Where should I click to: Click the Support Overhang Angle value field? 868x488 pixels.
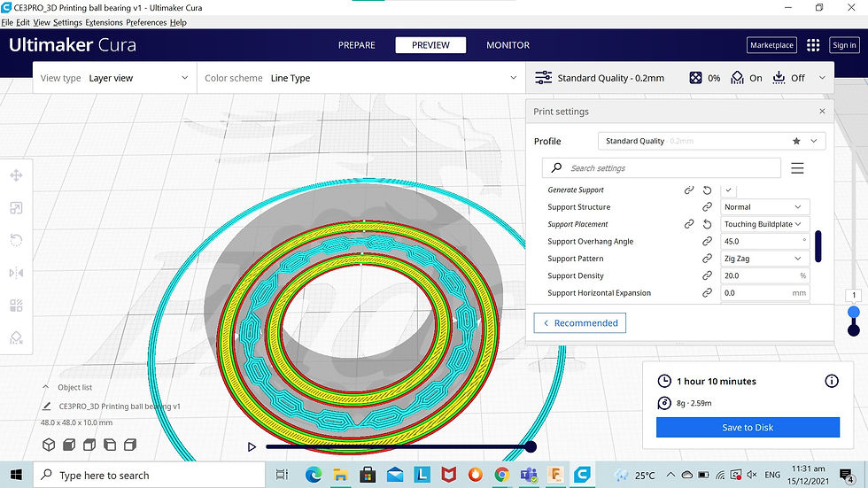click(x=765, y=241)
